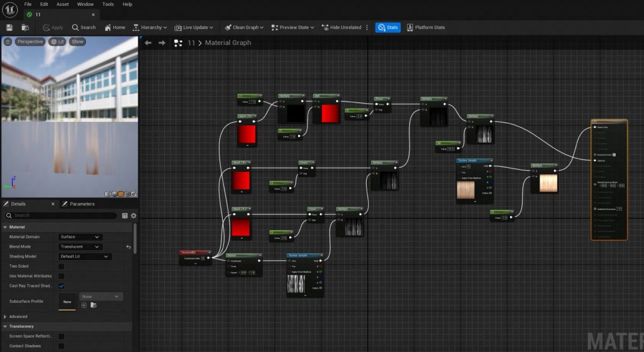Click the Home toolbar icon
Image resolution: width=644 pixels, height=352 pixels.
114,28
